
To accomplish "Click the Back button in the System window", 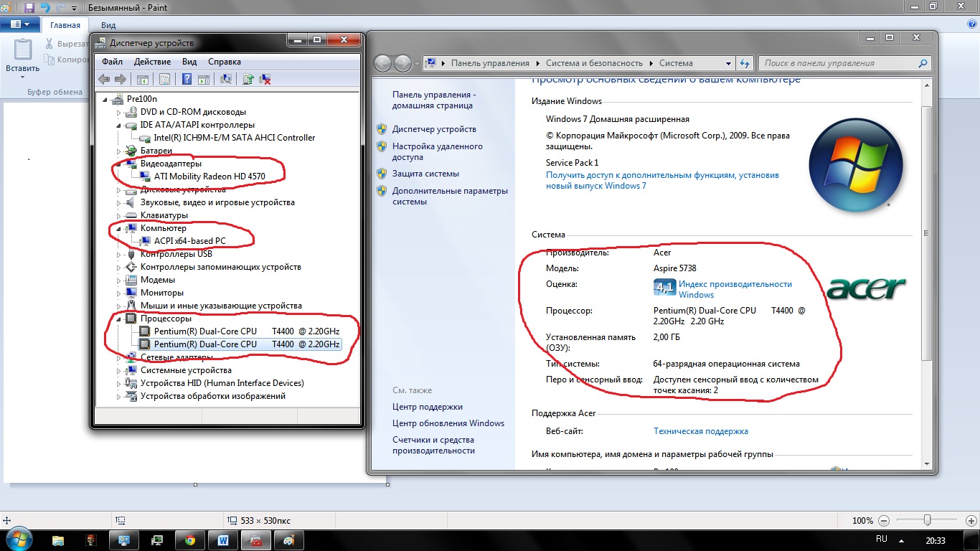I will [384, 63].
